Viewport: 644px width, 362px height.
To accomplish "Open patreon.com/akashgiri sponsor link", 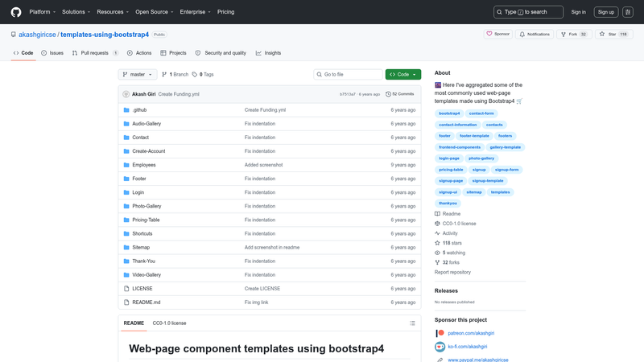I will (471, 333).
